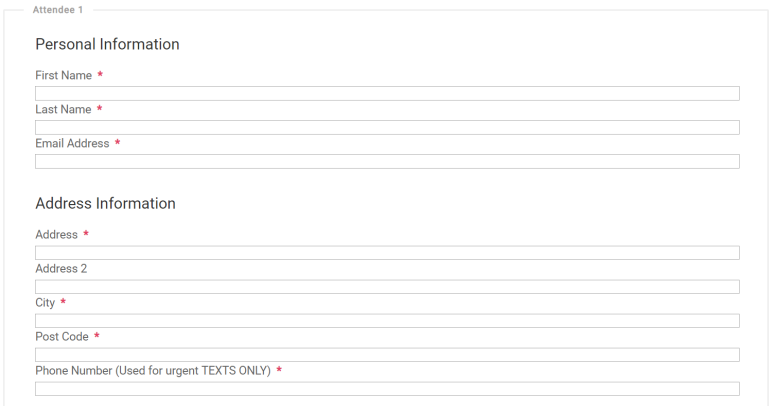This screenshot has height=406, width=772.
Task: Select the Email Address text field
Action: coord(387,161)
